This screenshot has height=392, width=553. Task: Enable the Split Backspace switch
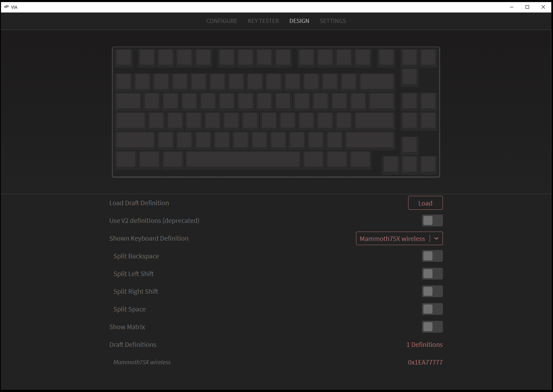tap(432, 256)
